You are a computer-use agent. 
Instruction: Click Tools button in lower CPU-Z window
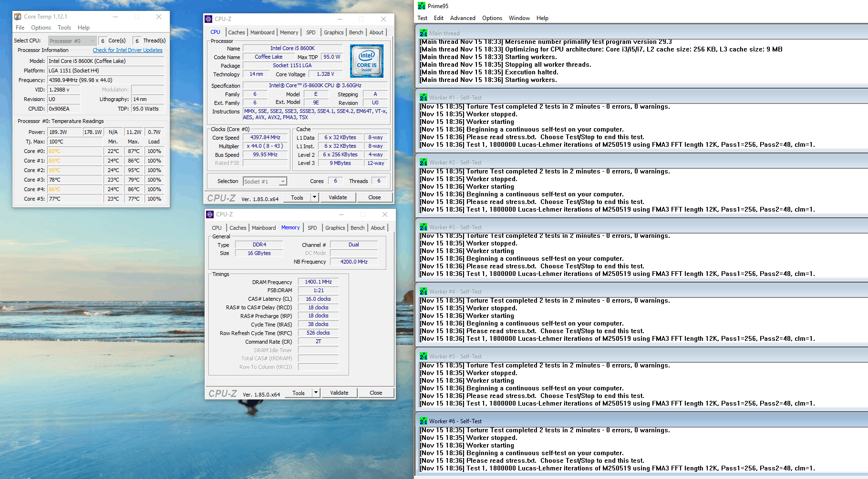(x=299, y=393)
